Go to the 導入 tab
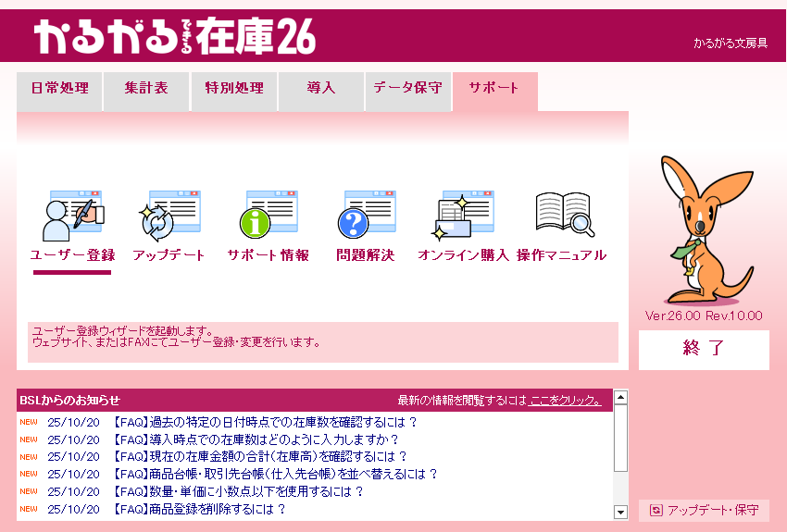This screenshot has height=532, width=787. (321, 89)
